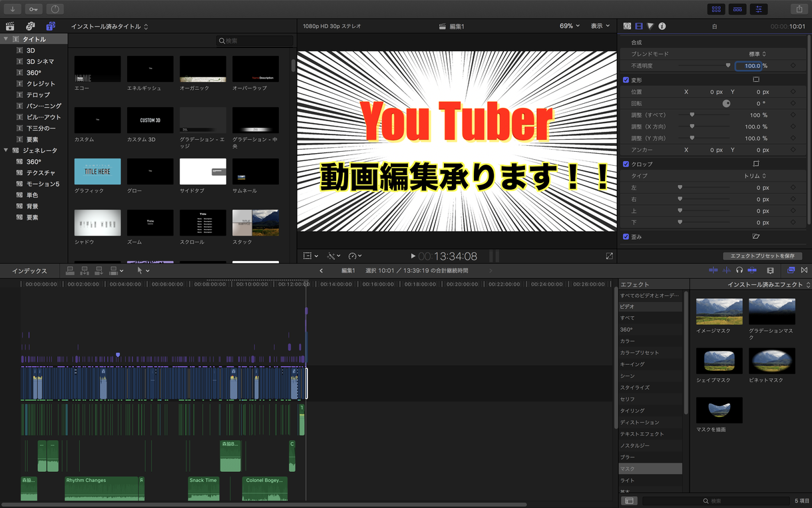The width and height of the screenshot is (812, 508).
Task: Toggle the audio skimming headphones icon
Action: click(739, 270)
